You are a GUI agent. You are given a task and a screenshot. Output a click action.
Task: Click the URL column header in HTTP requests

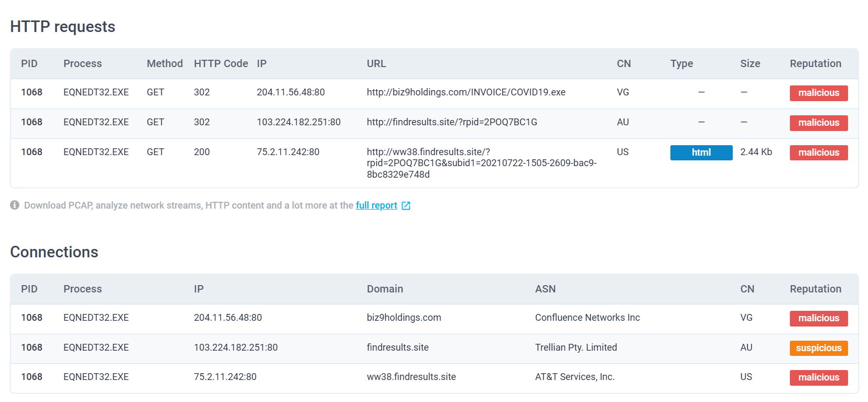(376, 63)
